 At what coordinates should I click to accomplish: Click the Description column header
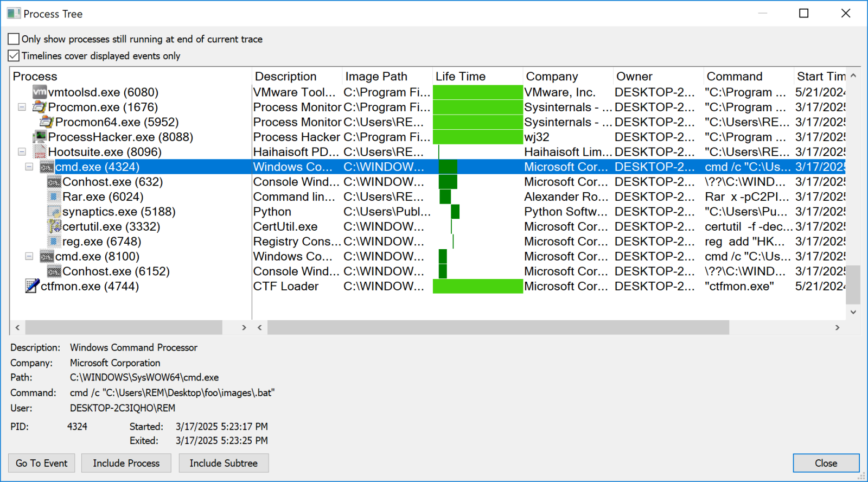pos(297,76)
